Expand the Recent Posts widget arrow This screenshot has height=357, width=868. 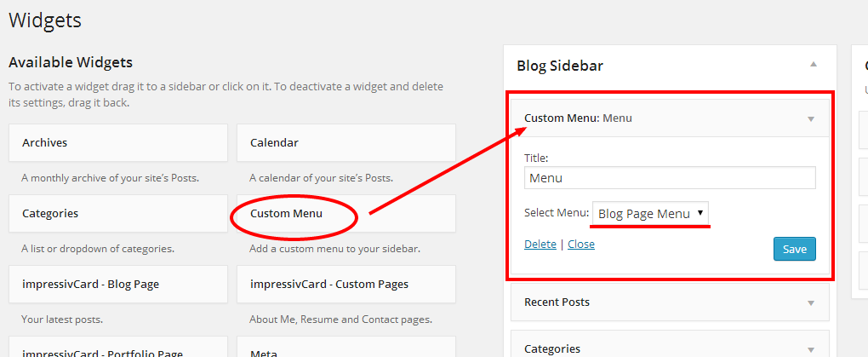click(x=810, y=302)
